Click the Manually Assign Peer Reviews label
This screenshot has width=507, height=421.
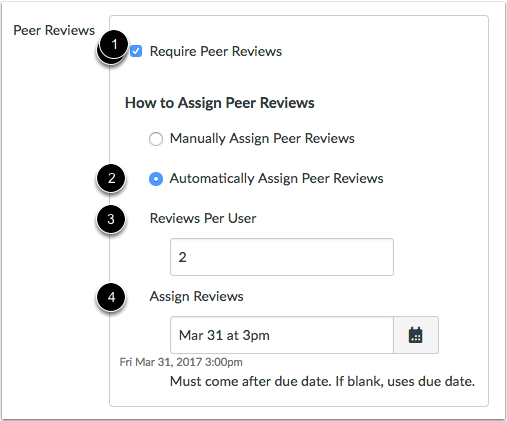pos(262,138)
